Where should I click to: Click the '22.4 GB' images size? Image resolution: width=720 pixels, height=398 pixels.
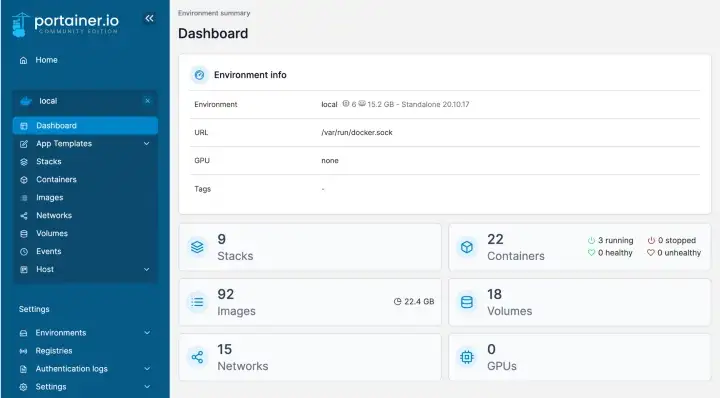(x=414, y=302)
